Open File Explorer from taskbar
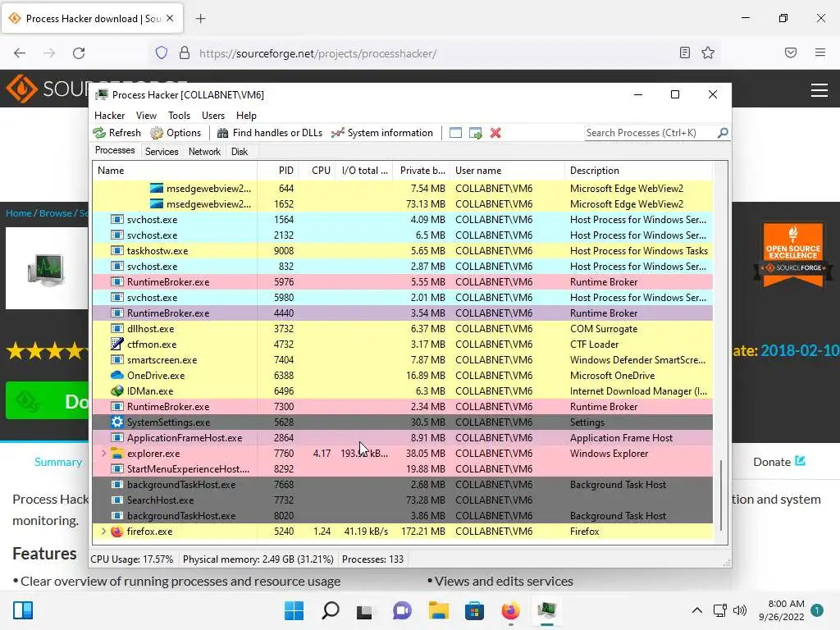Image resolution: width=840 pixels, height=630 pixels. pyautogui.click(x=438, y=610)
